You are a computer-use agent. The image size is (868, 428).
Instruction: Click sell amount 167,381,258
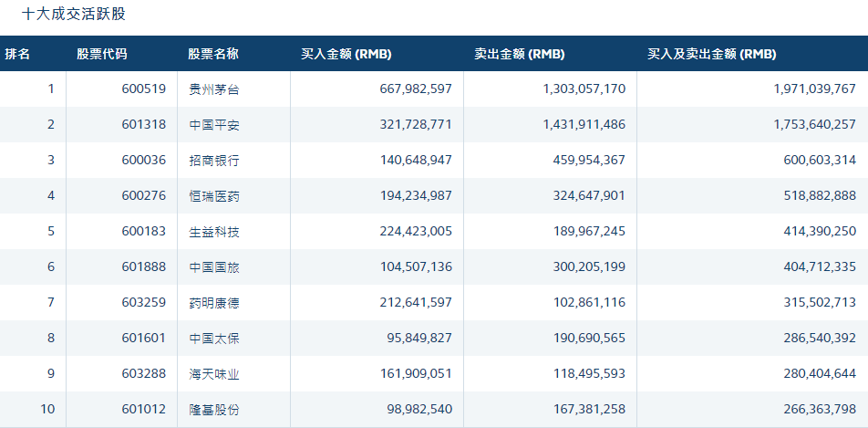pyautogui.click(x=589, y=409)
